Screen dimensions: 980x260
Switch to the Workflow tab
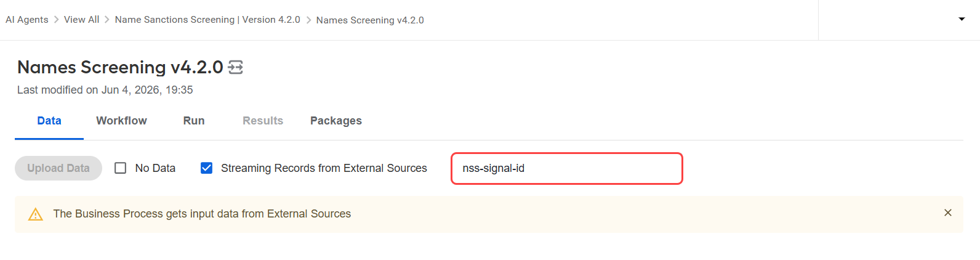[121, 121]
